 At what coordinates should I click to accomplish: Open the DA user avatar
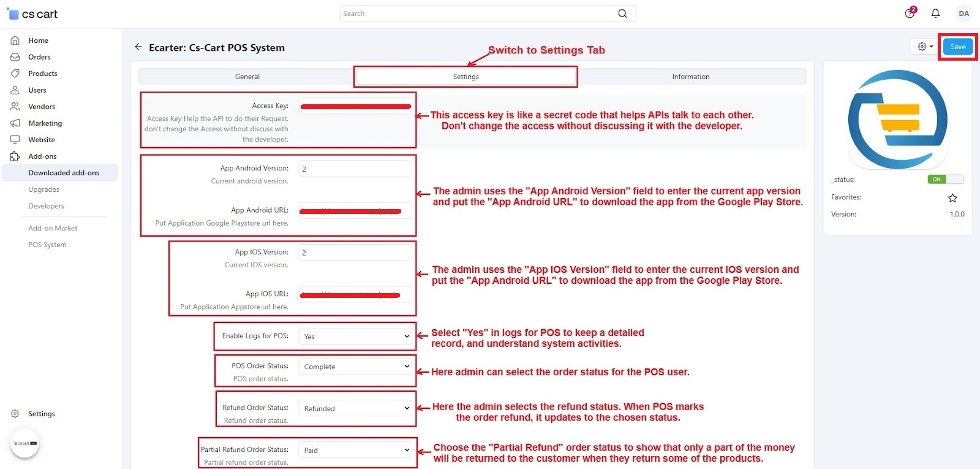coord(963,13)
